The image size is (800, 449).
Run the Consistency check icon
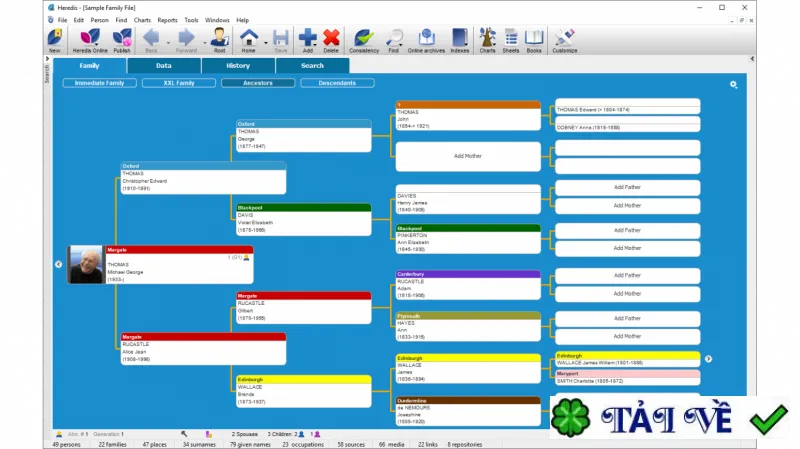[x=364, y=41]
